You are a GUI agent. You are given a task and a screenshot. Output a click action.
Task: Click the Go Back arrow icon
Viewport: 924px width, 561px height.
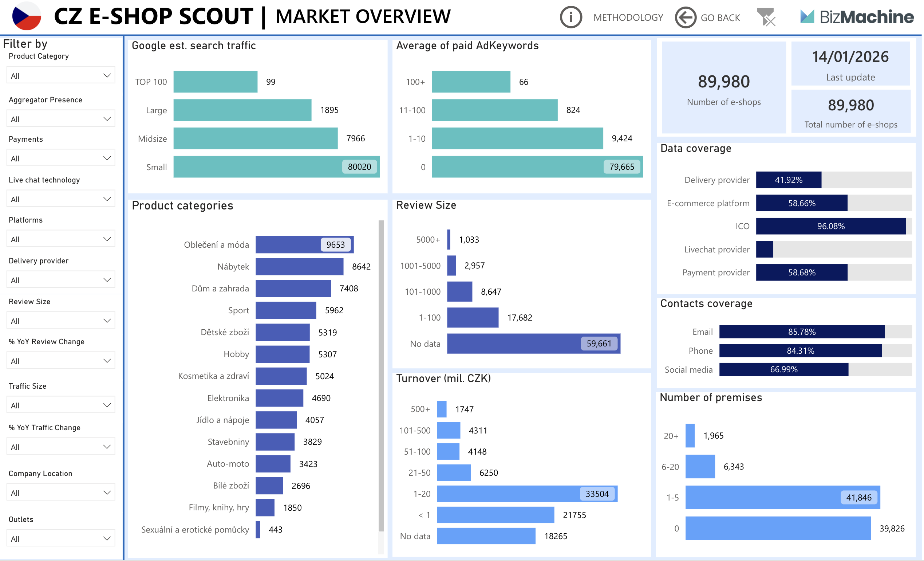pyautogui.click(x=686, y=16)
